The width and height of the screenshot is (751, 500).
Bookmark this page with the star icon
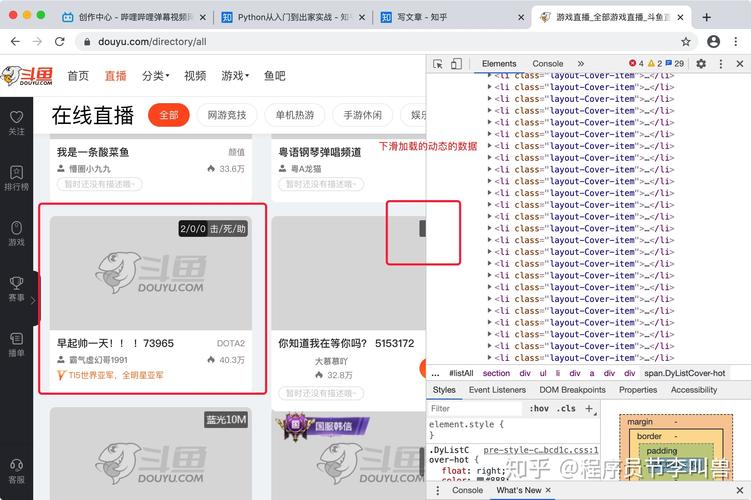point(686,42)
